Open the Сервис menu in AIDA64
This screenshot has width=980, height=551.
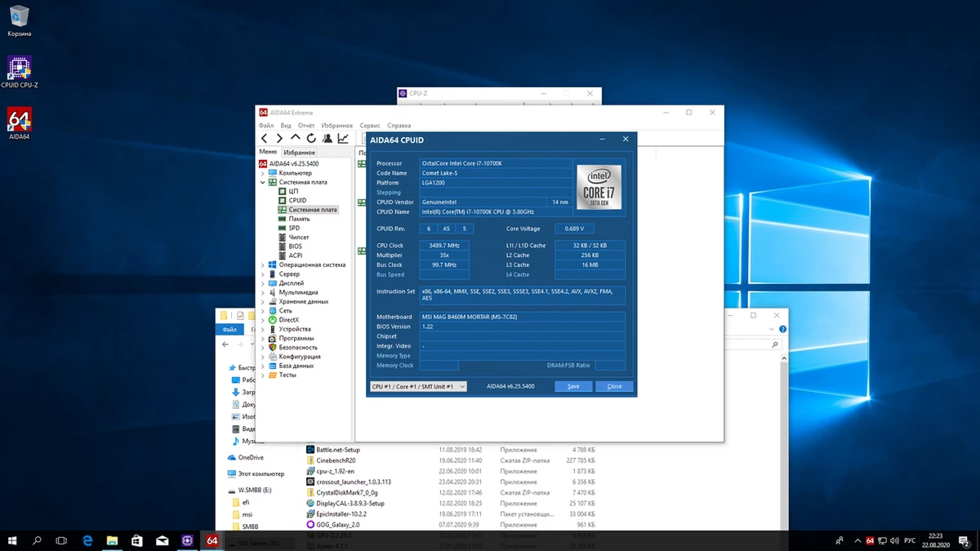(370, 126)
